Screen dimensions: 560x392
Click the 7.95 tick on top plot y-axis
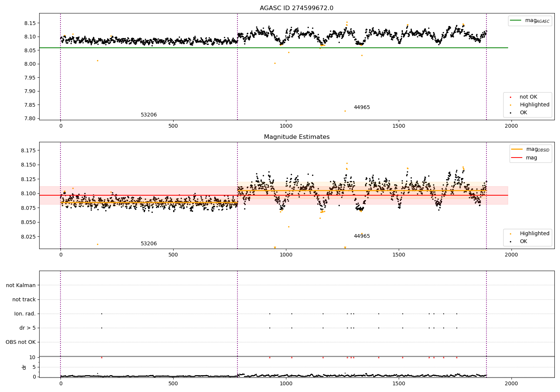(30, 78)
